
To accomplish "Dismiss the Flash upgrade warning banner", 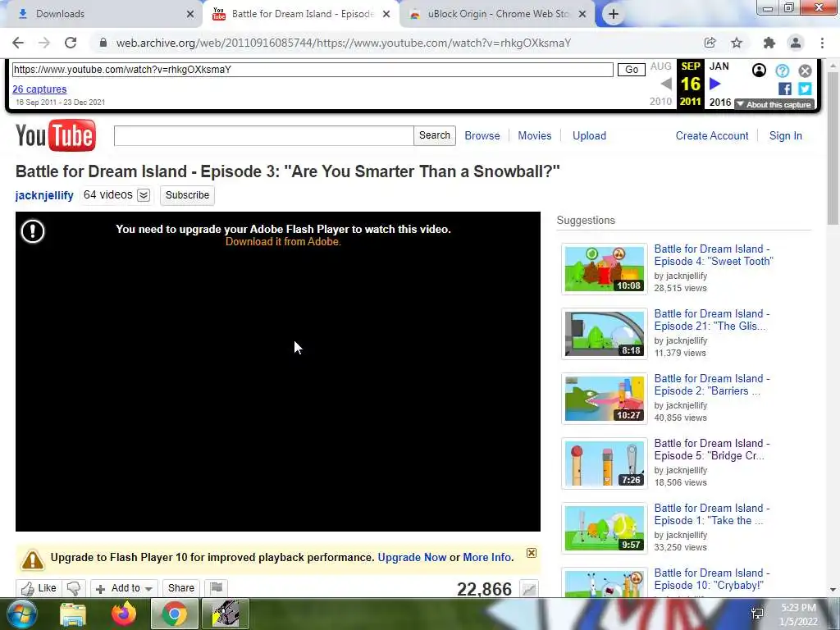I will tap(531, 553).
